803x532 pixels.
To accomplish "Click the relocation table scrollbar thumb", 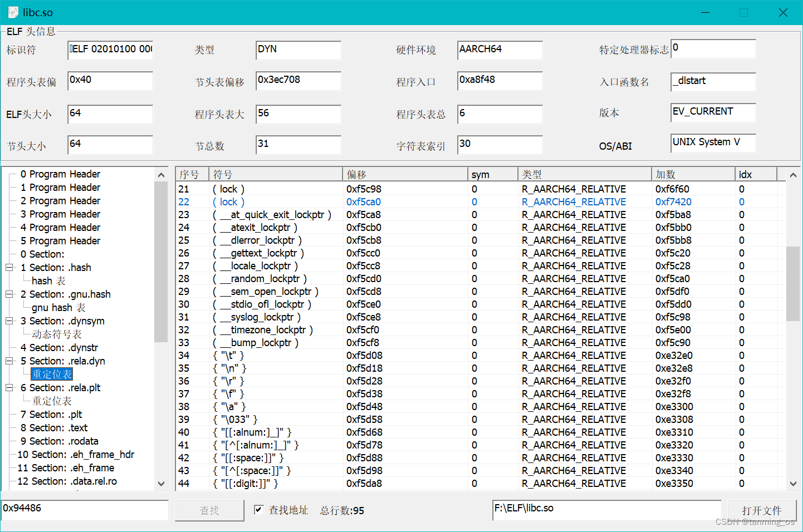I will pyautogui.click(x=793, y=284).
